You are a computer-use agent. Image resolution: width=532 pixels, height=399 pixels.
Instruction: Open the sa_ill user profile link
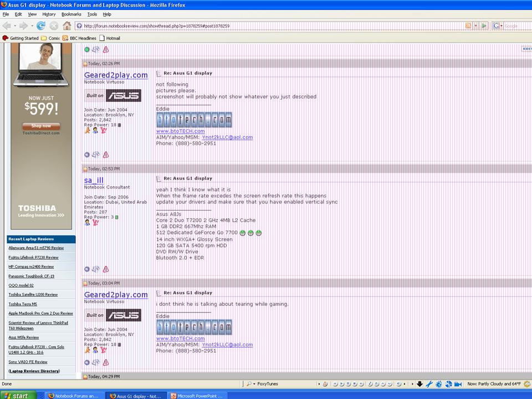click(x=94, y=180)
